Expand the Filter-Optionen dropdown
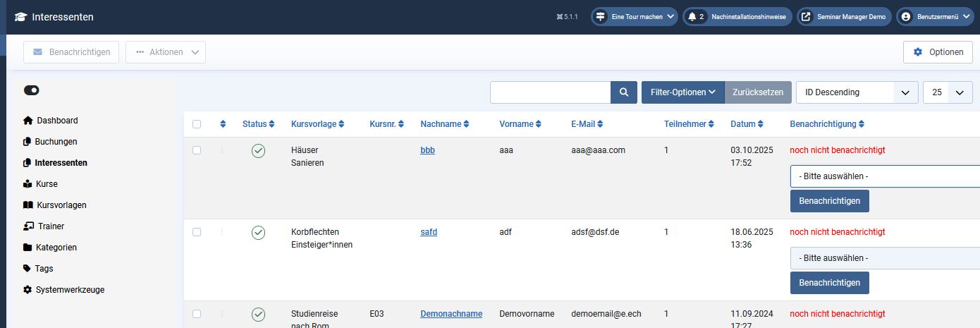980x328 pixels. coord(682,92)
